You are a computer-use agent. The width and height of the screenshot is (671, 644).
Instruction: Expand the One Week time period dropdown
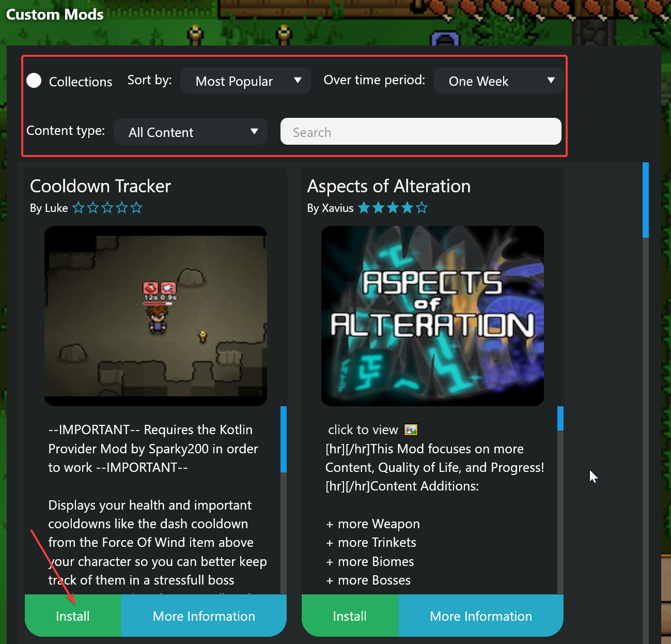(x=498, y=81)
